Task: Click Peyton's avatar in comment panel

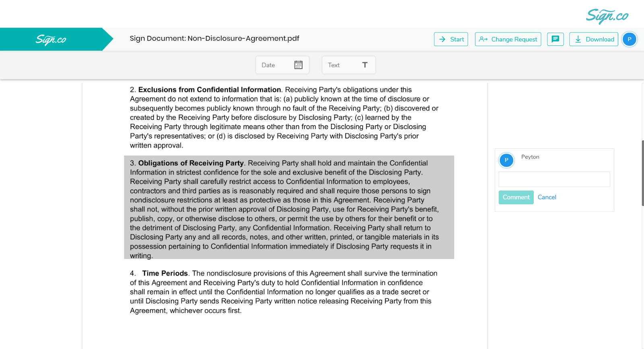Action: pos(506,160)
